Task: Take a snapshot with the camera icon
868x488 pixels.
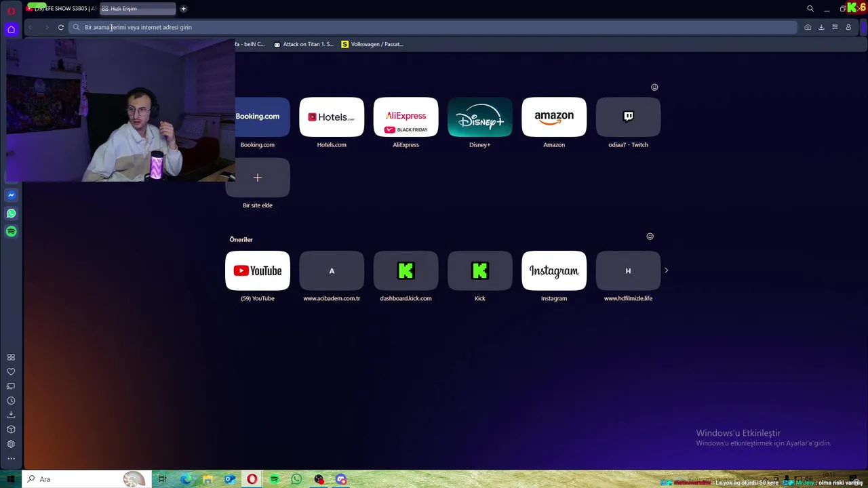Action: [808, 27]
